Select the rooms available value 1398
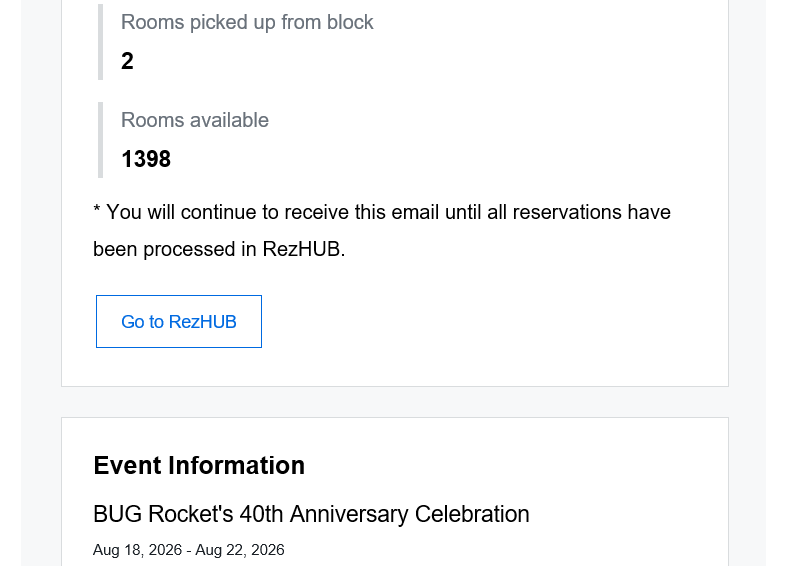Screen dimensions: 790x566 pos(146,159)
